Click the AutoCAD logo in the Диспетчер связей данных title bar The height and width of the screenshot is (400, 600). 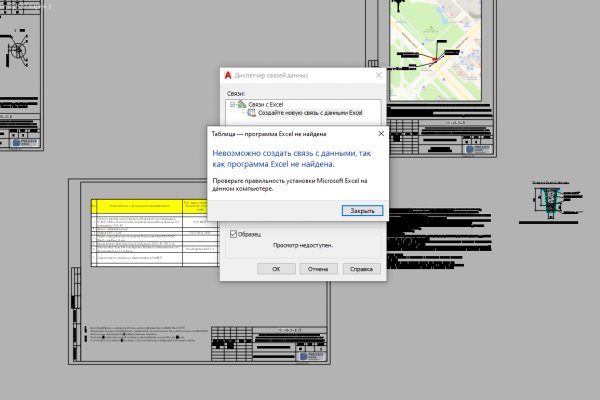[x=231, y=75]
